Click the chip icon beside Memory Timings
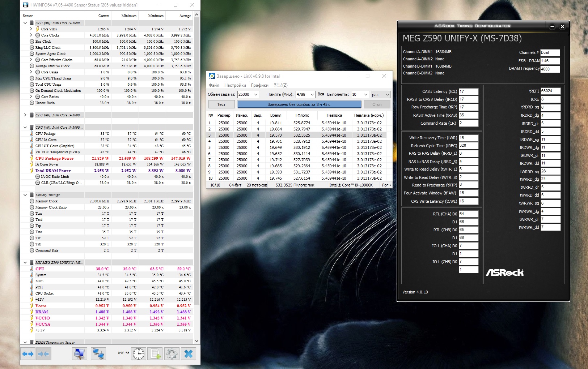The width and height of the screenshot is (588, 369). pyautogui.click(x=32, y=195)
